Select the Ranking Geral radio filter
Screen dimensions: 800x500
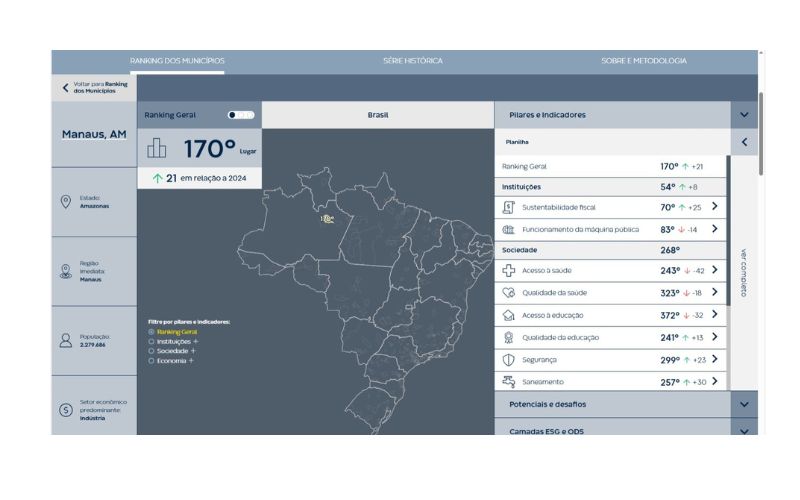tap(151, 332)
